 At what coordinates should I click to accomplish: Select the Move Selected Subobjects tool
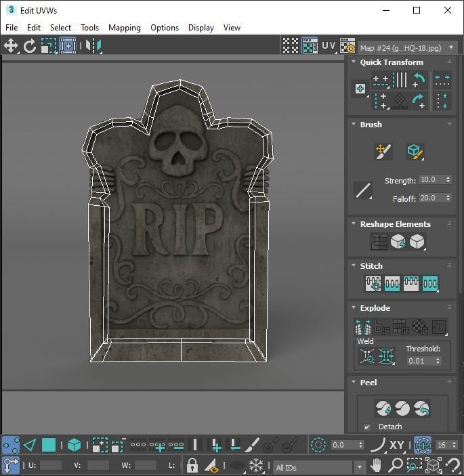(11, 46)
